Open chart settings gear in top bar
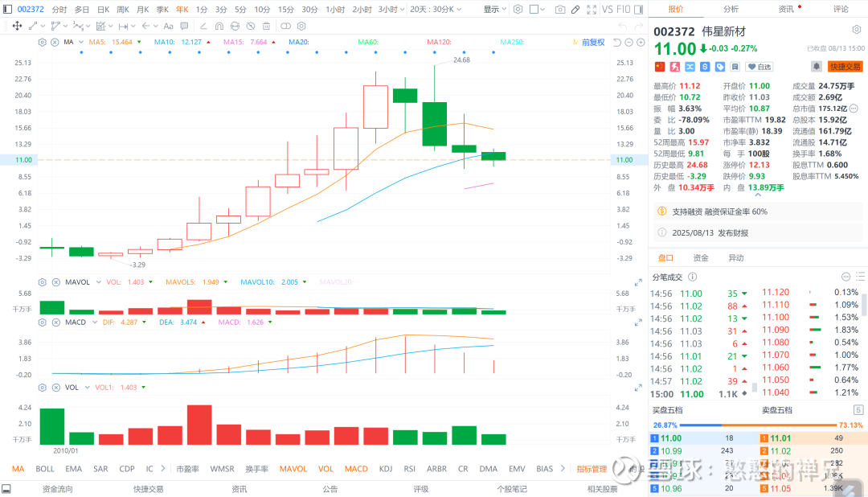The image size is (868, 497). pos(518,10)
